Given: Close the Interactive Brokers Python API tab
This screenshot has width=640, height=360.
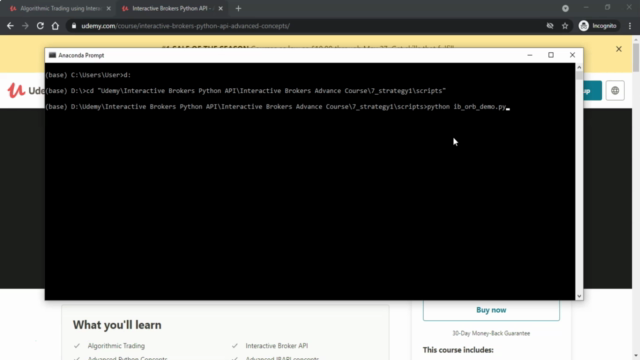Looking at the screenshot, I should pos(221,8).
